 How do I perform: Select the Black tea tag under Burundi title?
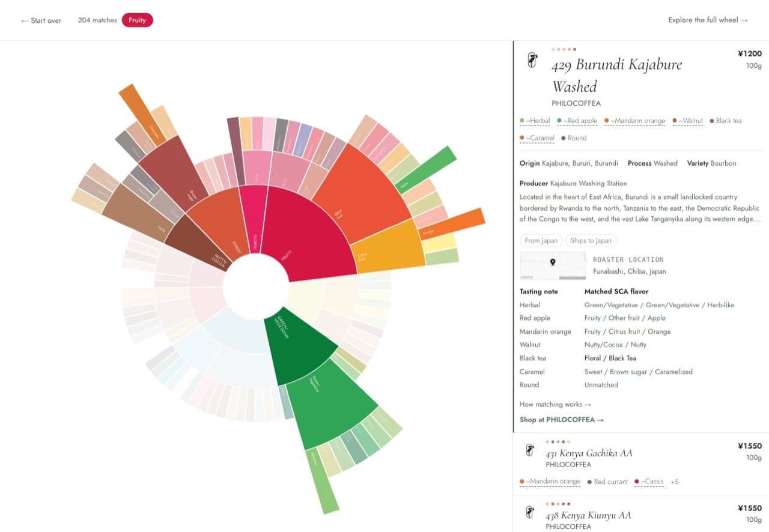tap(726, 121)
